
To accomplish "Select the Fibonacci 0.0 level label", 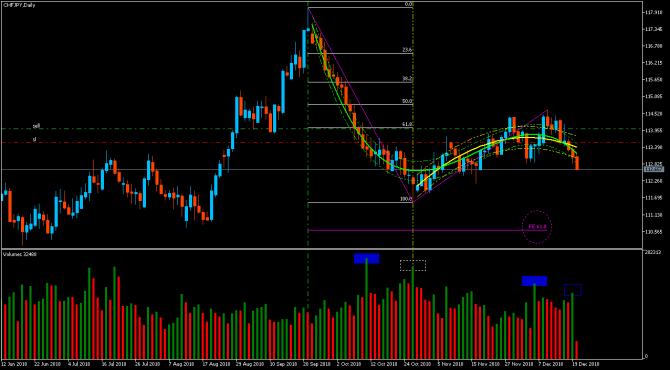I will point(408,4).
